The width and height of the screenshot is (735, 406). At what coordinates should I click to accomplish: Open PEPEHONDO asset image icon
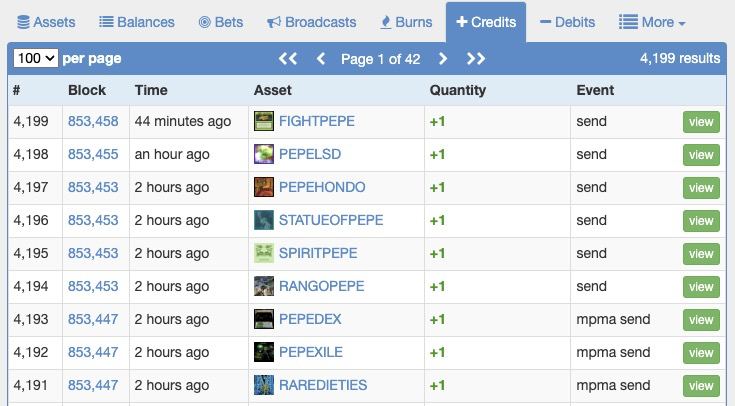pos(263,187)
